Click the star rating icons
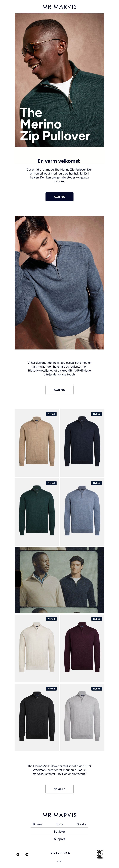This screenshot has width=119, height=868. (56, 853)
